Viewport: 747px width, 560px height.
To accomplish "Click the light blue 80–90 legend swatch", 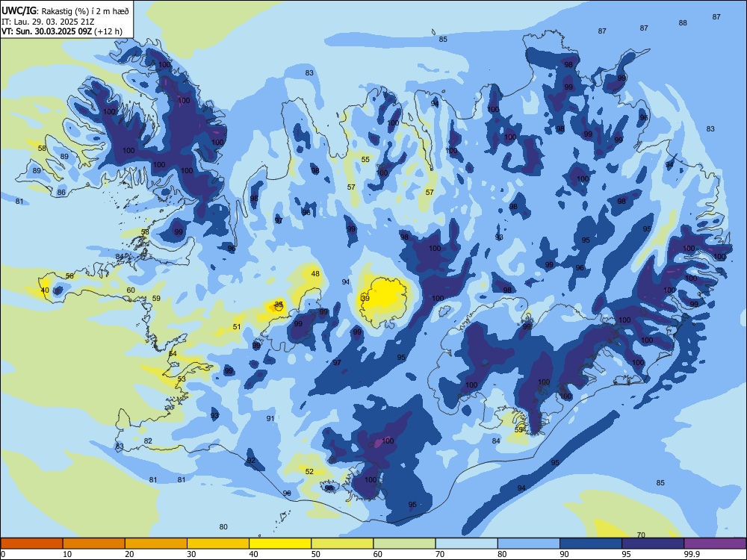I will coord(528,544).
